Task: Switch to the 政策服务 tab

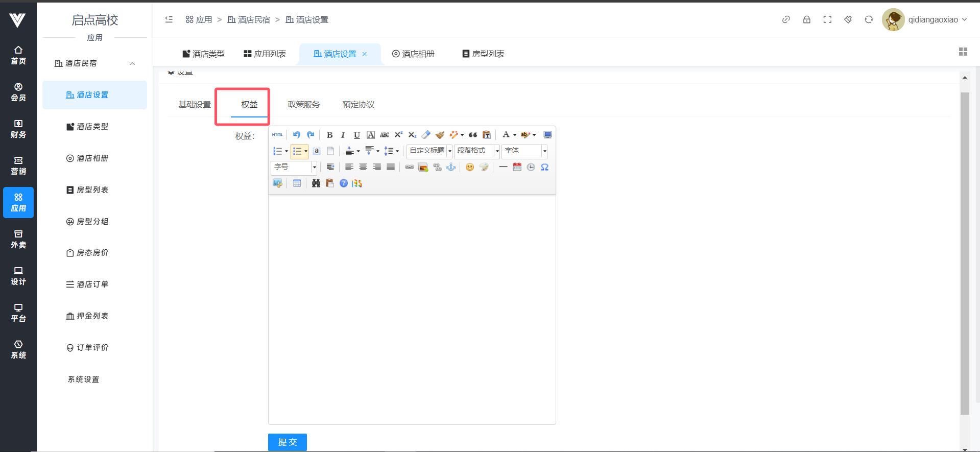Action: 303,105
